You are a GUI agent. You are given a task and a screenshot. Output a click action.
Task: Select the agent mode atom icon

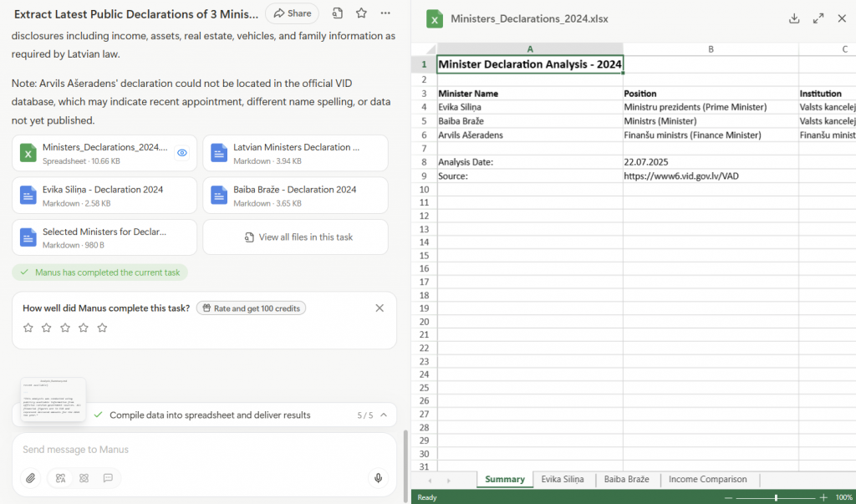[84, 478]
